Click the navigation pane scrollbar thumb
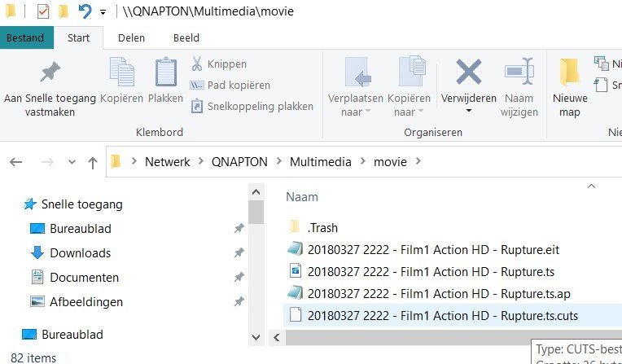The height and width of the screenshot is (364, 622). coord(256,212)
